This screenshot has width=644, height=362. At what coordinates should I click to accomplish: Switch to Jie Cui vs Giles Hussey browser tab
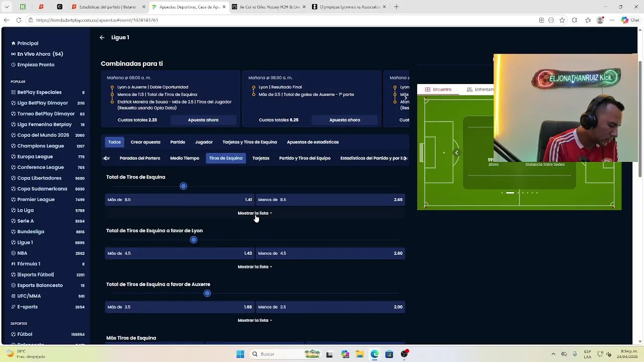point(268,7)
